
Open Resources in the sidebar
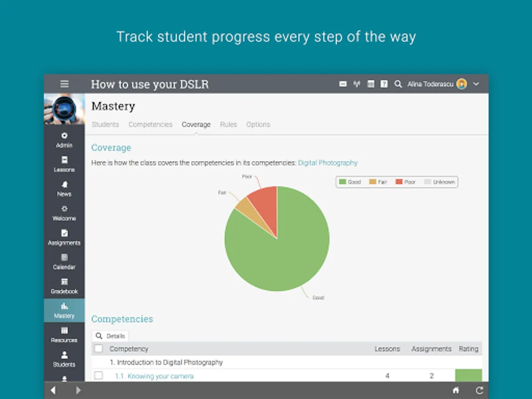(64, 335)
